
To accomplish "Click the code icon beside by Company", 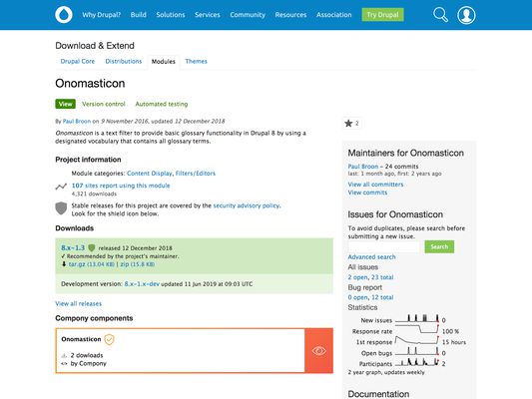I will point(64,364).
